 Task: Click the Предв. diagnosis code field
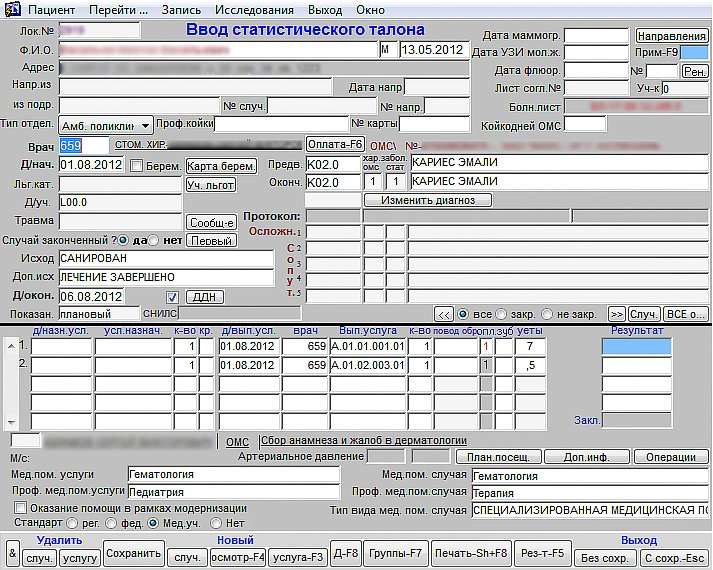tap(333, 165)
